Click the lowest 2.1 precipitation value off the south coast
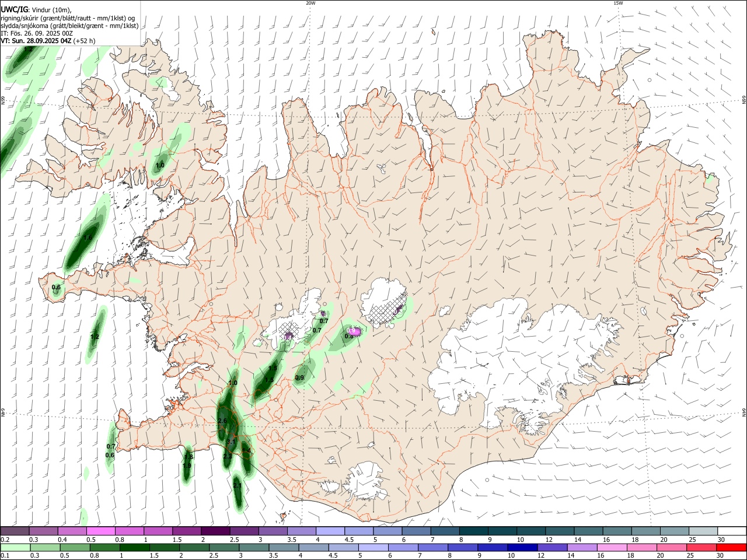747x560 pixels. coord(238,485)
